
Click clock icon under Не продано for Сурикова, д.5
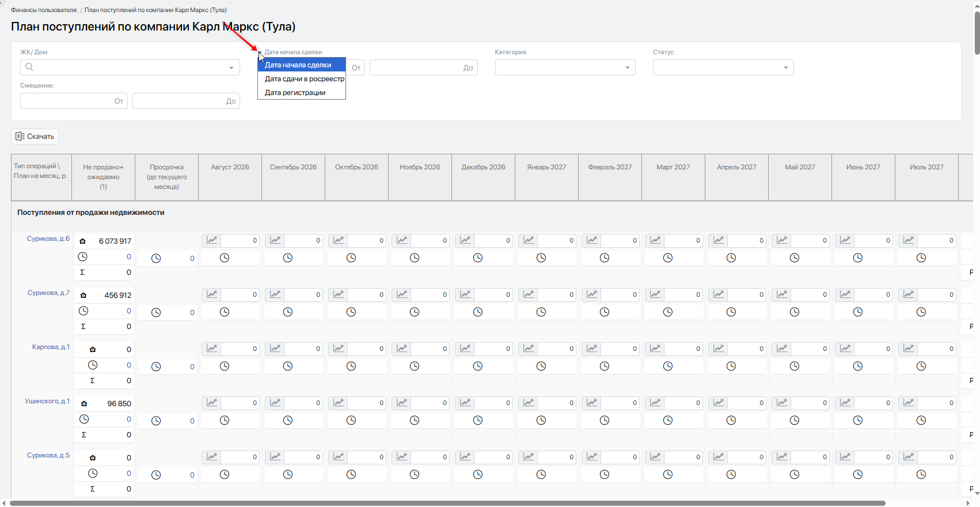(93, 473)
